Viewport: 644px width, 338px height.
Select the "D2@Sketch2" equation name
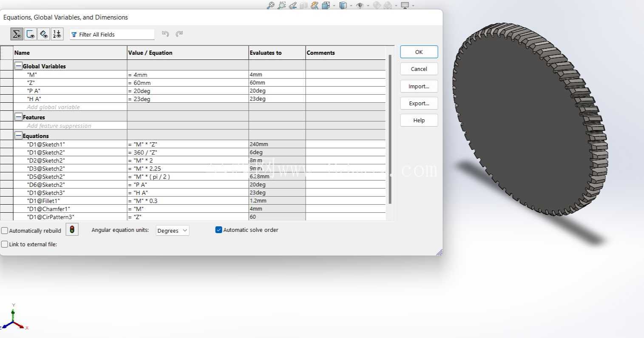(x=46, y=161)
